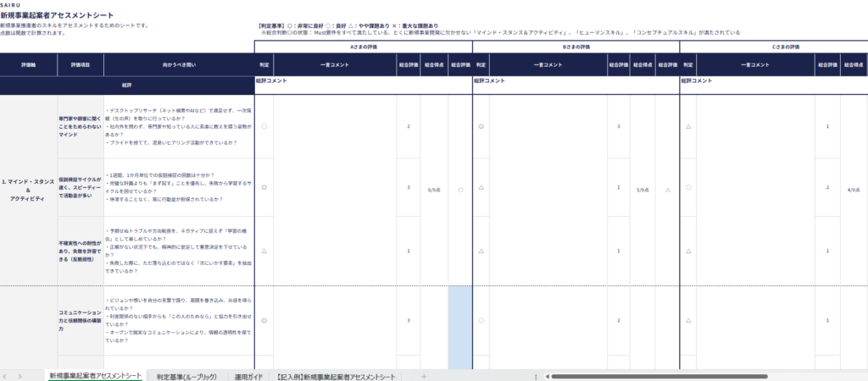Click the three-dot tab bar resize handle
This screenshot has height=381, width=868.
[x=536, y=377]
